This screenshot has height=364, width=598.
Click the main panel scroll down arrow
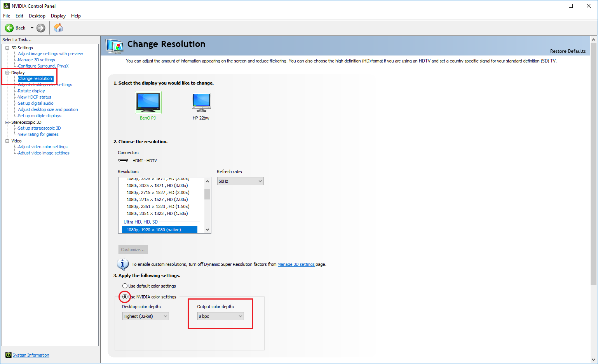pos(593,360)
